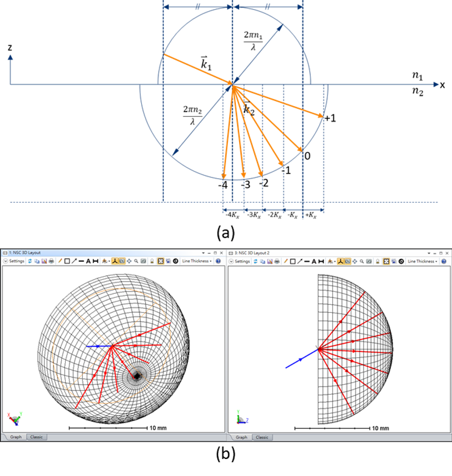Open Line Thickness dropdown in NSC 3D Layout 2
Viewport: 452px width, 476px height.
(x=423, y=261)
